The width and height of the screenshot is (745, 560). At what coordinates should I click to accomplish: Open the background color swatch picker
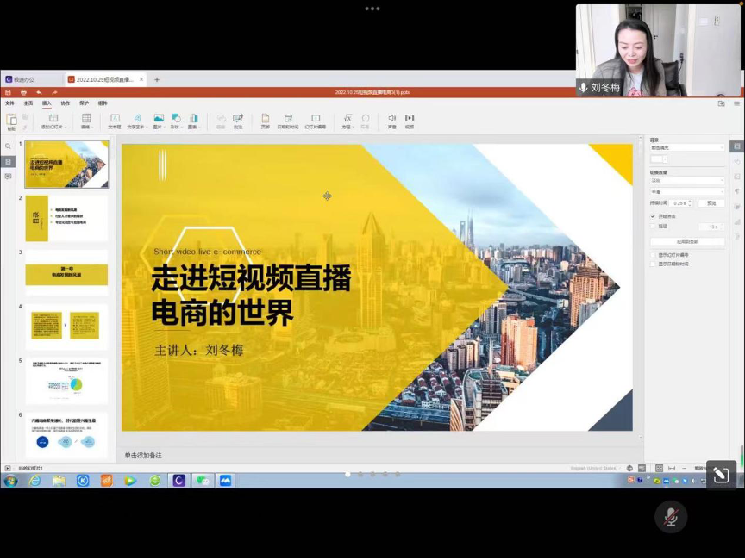659,159
